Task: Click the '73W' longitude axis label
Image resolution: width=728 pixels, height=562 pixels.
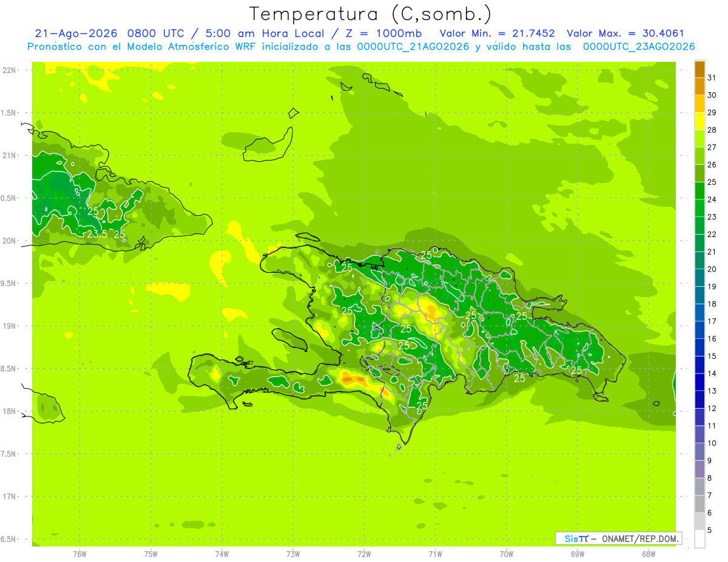Action: (293, 554)
